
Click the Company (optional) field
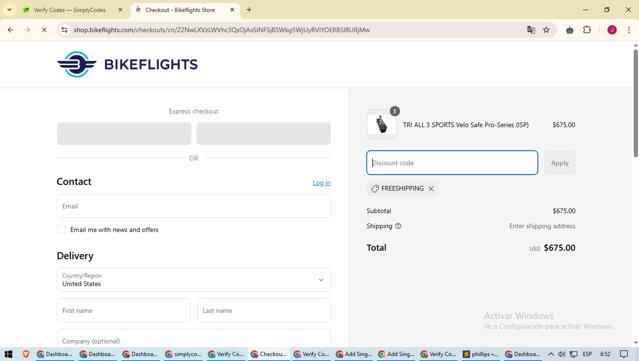click(x=194, y=339)
